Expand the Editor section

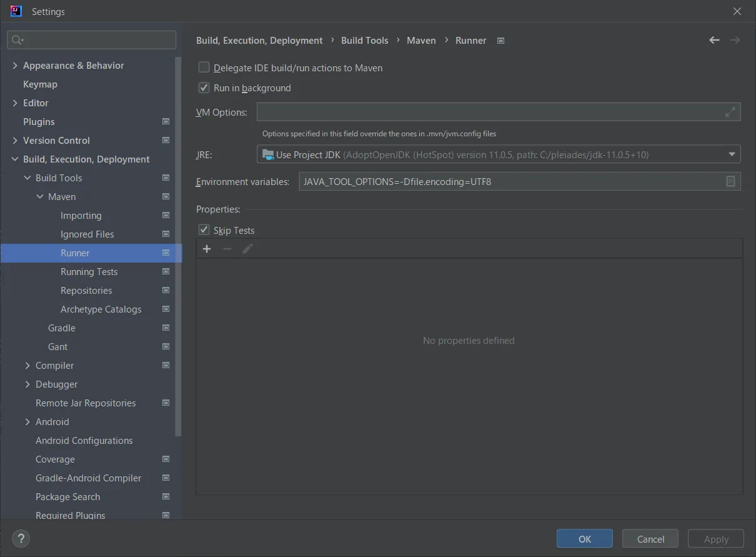point(15,103)
